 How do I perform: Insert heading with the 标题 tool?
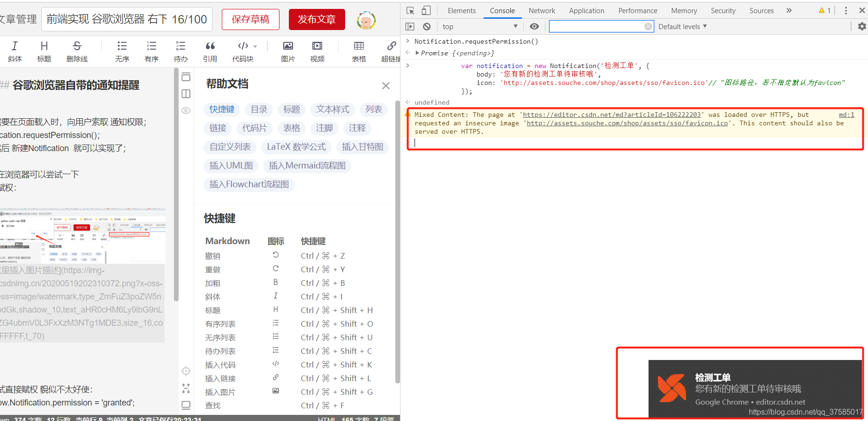tap(44, 51)
